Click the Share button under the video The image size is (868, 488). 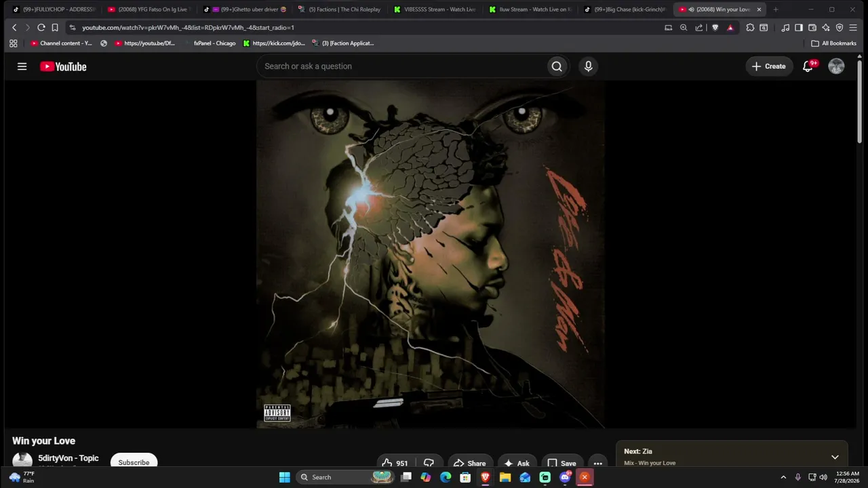(469, 464)
